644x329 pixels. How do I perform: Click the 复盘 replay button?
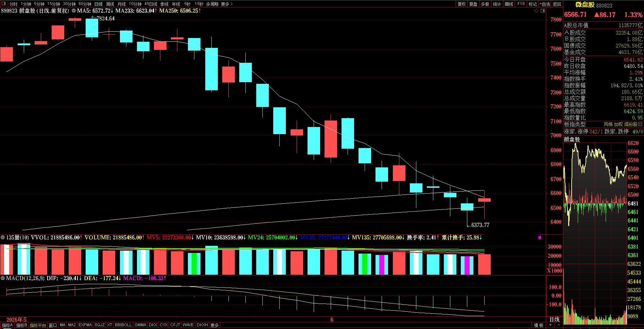point(473,4)
